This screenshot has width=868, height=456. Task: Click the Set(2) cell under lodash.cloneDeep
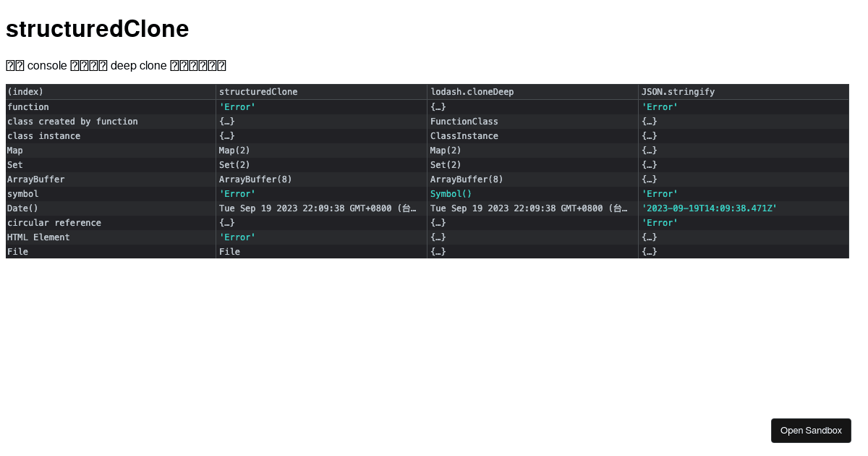point(446,164)
